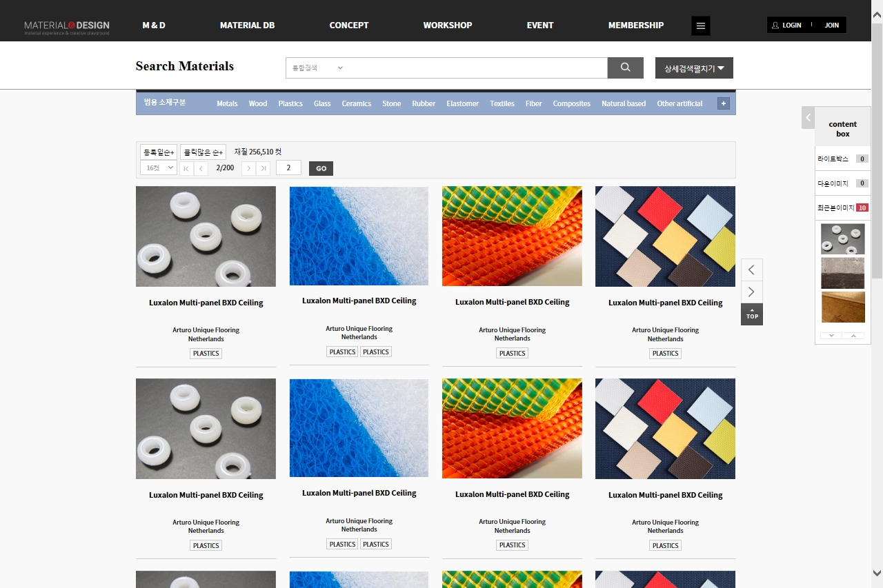Screen dimensions: 883x588
Task: Sort results by 등록일순
Action: tap(158, 152)
